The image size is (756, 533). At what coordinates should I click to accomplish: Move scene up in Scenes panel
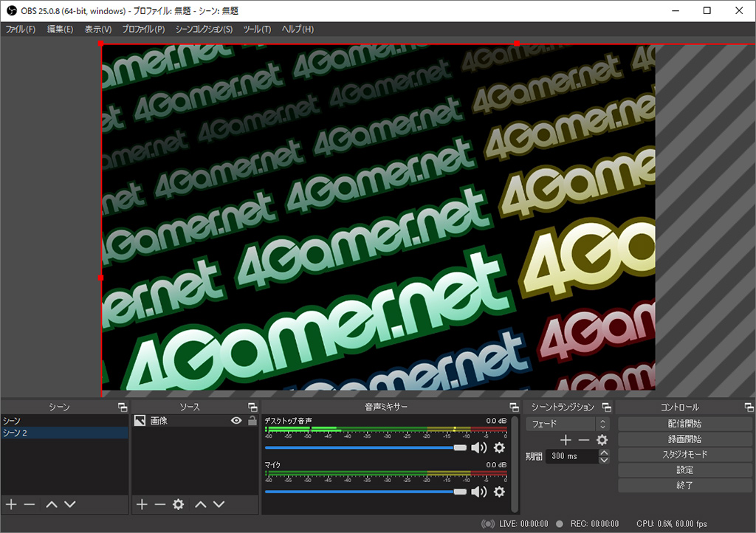[x=52, y=504]
